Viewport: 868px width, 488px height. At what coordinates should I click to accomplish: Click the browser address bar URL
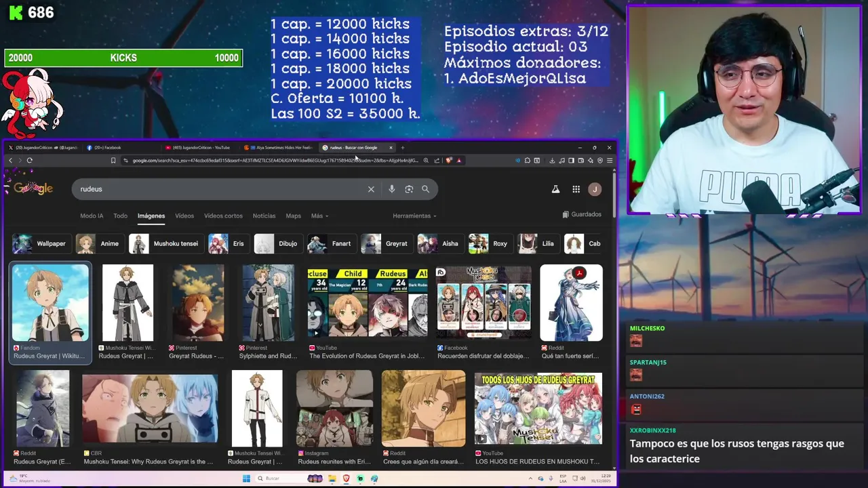coord(275,161)
